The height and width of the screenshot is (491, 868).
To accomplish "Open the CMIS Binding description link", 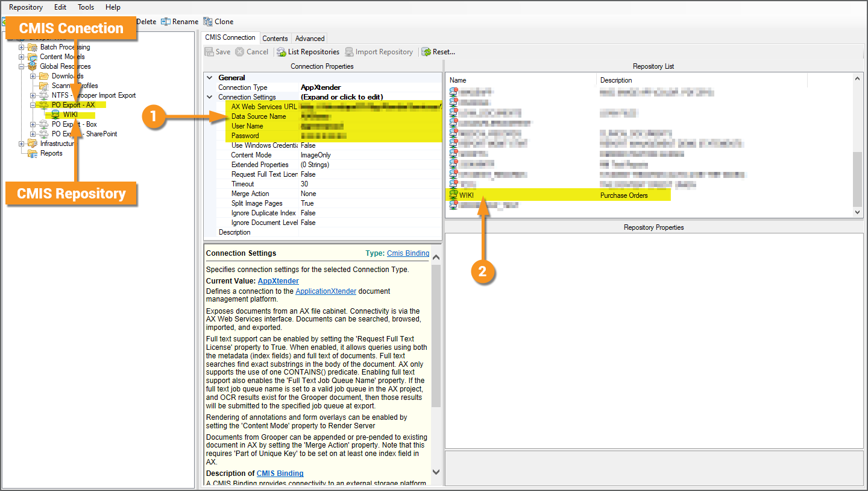I will click(280, 474).
